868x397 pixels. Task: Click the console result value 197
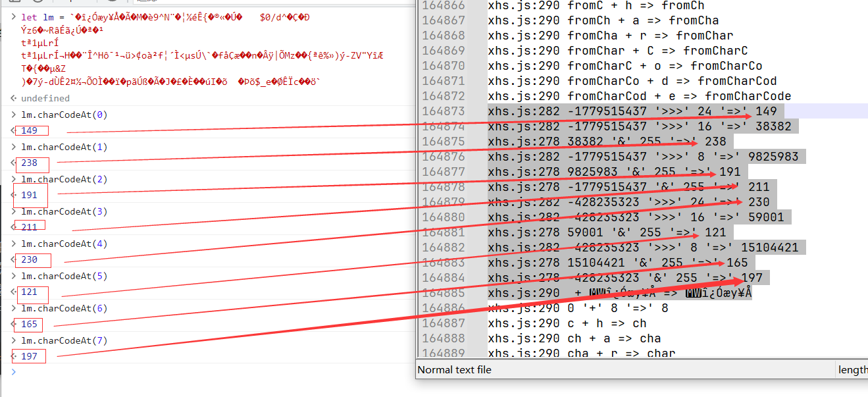[x=29, y=356]
